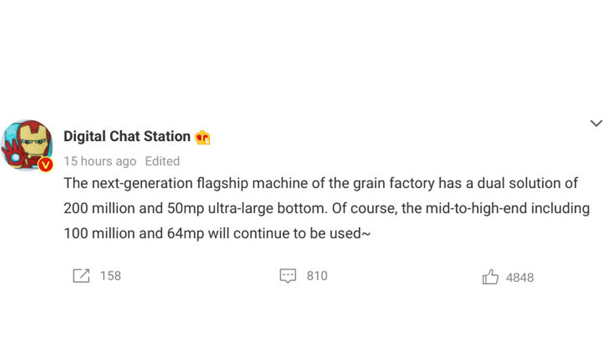View edit history via 'Edited' label
607x364 pixels.
[x=162, y=161]
